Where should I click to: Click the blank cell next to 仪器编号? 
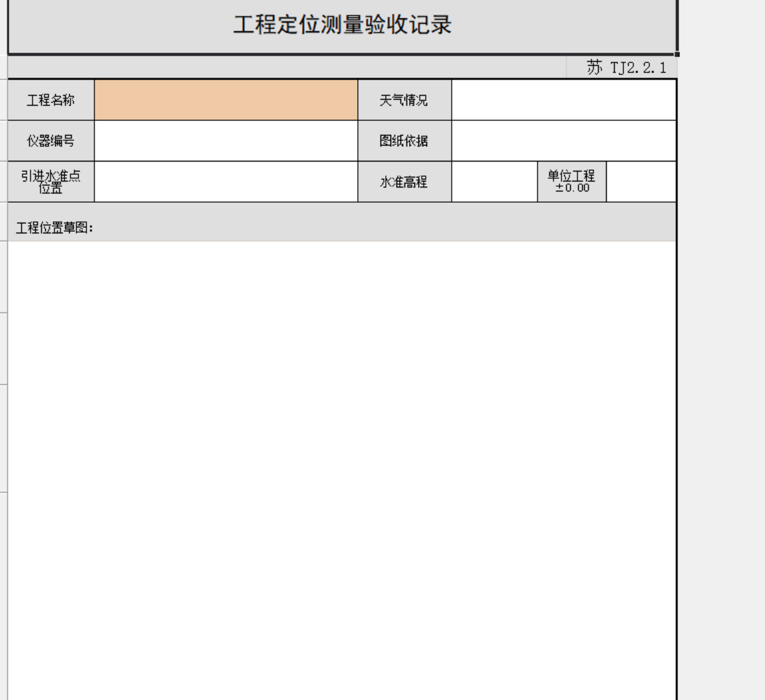click(226, 141)
